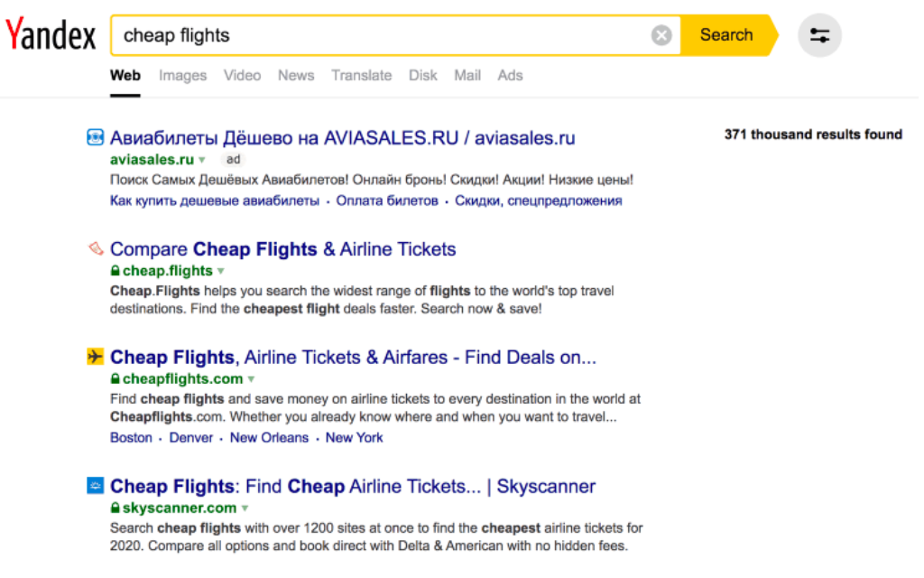The width and height of the screenshot is (924, 578).
Task: Click the Skyscanner result favicon
Action: pyautogui.click(x=95, y=486)
